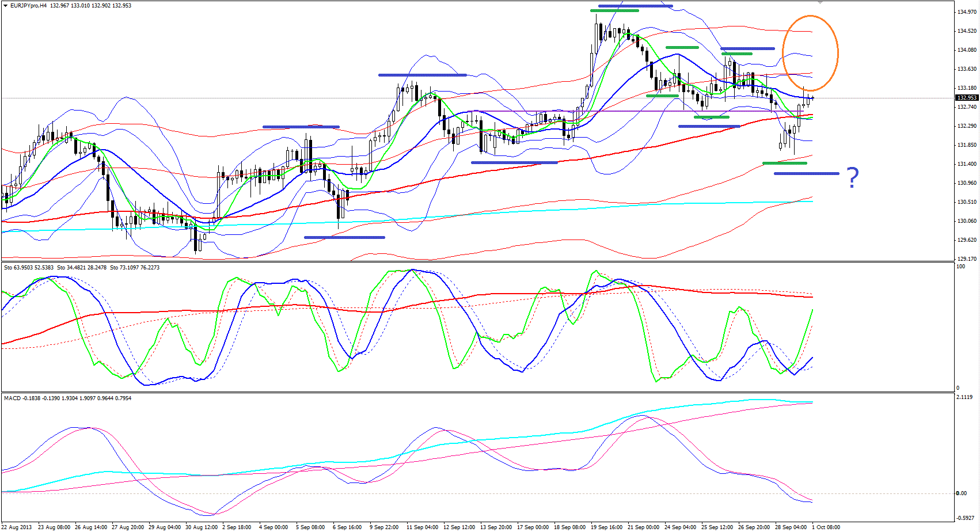Click the blue question mark annotation

click(x=852, y=177)
